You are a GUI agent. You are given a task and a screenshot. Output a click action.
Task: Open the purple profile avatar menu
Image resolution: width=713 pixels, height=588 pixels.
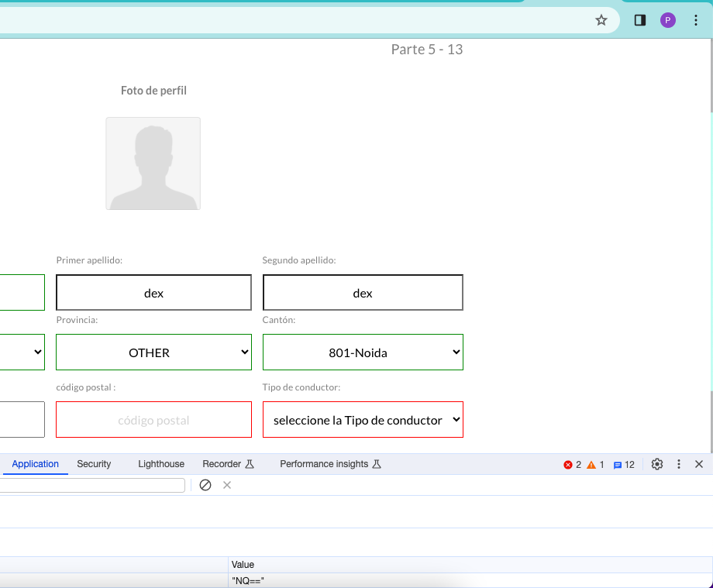pyautogui.click(x=668, y=20)
